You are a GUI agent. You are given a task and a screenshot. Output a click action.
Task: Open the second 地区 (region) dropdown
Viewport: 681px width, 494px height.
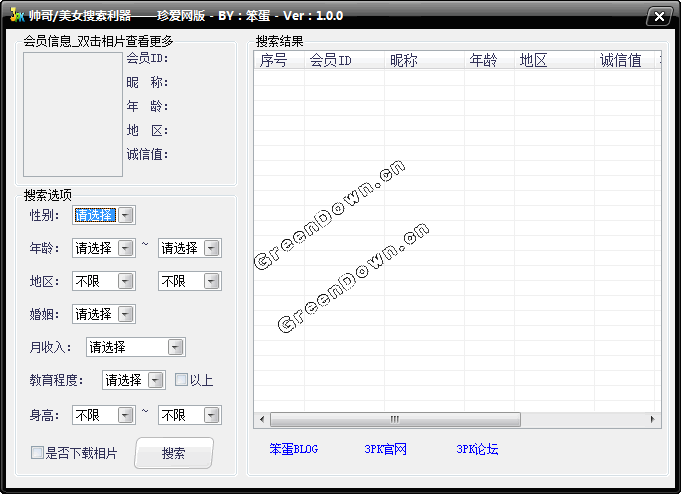[190, 281]
